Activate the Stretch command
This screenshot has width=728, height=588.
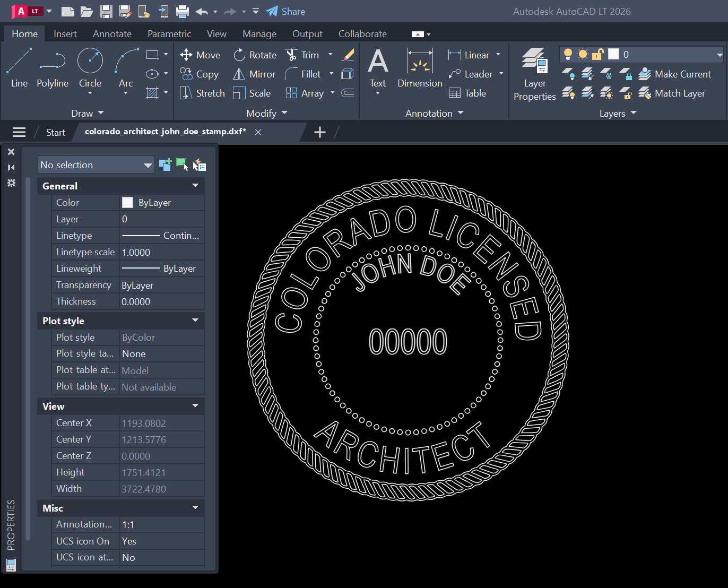point(202,93)
